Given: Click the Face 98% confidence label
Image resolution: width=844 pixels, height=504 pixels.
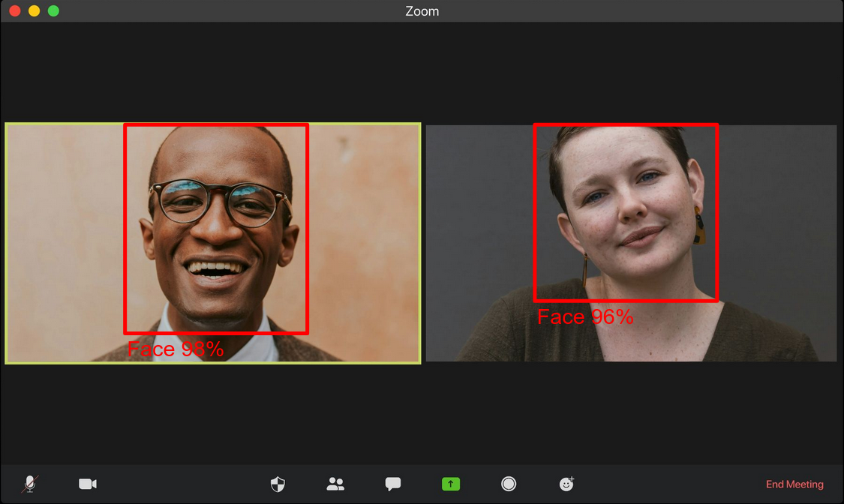Looking at the screenshot, I should pyautogui.click(x=176, y=348).
